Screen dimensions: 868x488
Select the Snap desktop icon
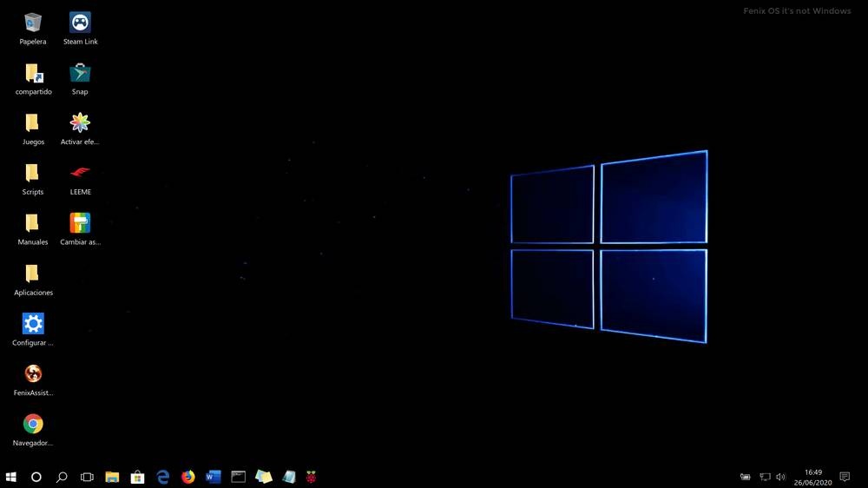[80, 73]
